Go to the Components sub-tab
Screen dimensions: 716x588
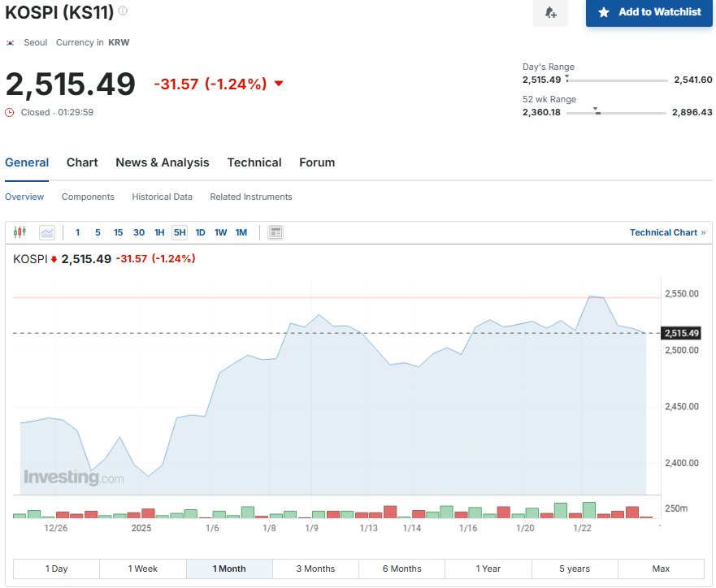tap(88, 197)
